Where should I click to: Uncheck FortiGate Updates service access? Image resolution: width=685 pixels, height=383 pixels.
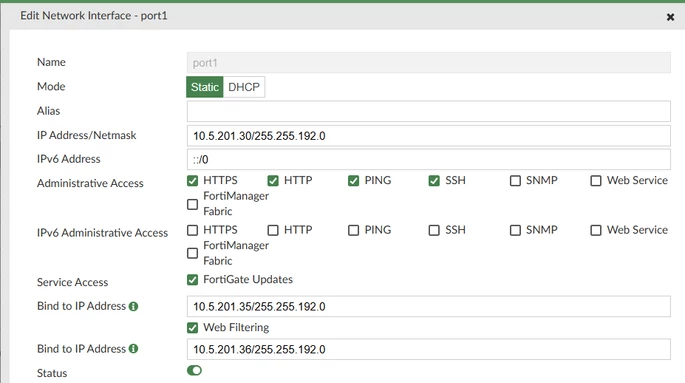[x=192, y=279]
